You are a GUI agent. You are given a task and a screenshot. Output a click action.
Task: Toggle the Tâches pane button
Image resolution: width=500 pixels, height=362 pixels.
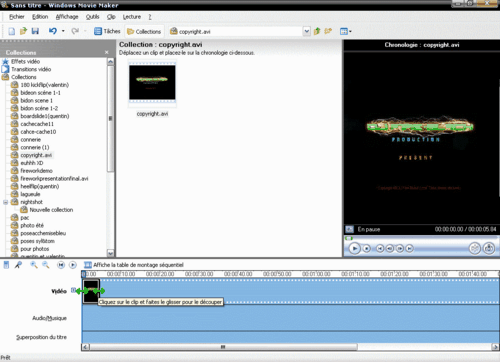(x=107, y=31)
